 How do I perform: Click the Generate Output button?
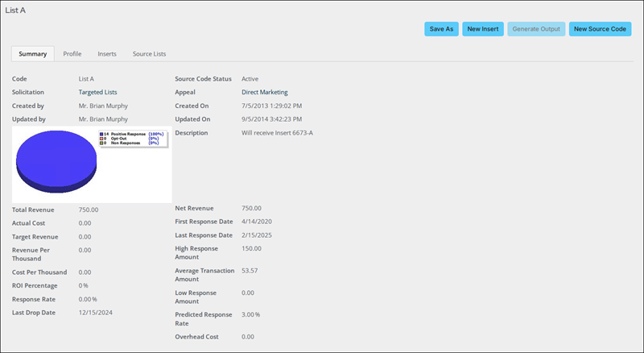pyautogui.click(x=536, y=29)
